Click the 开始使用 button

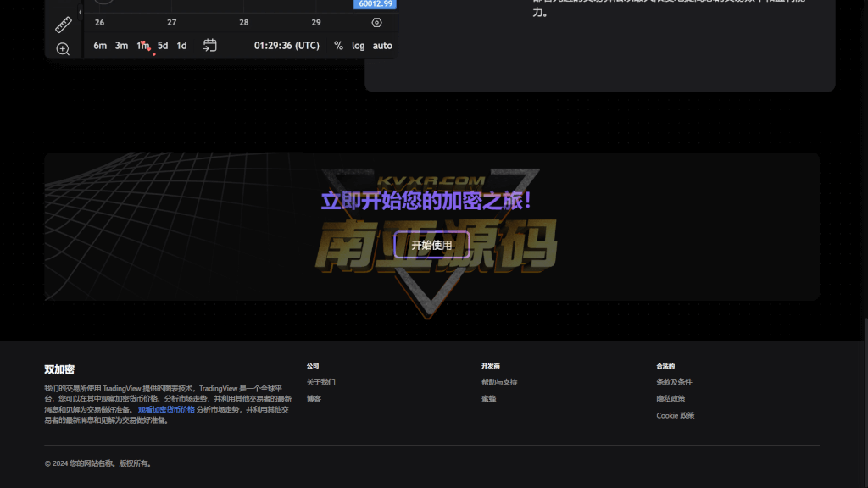coord(431,245)
